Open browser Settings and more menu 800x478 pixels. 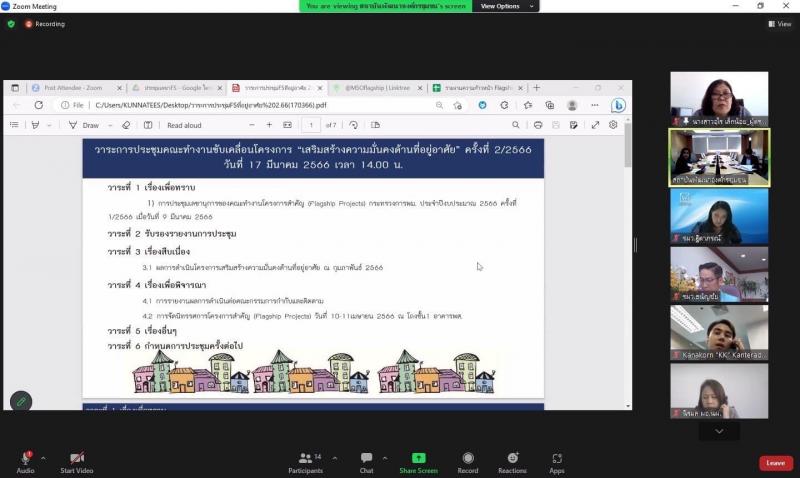[594, 105]
